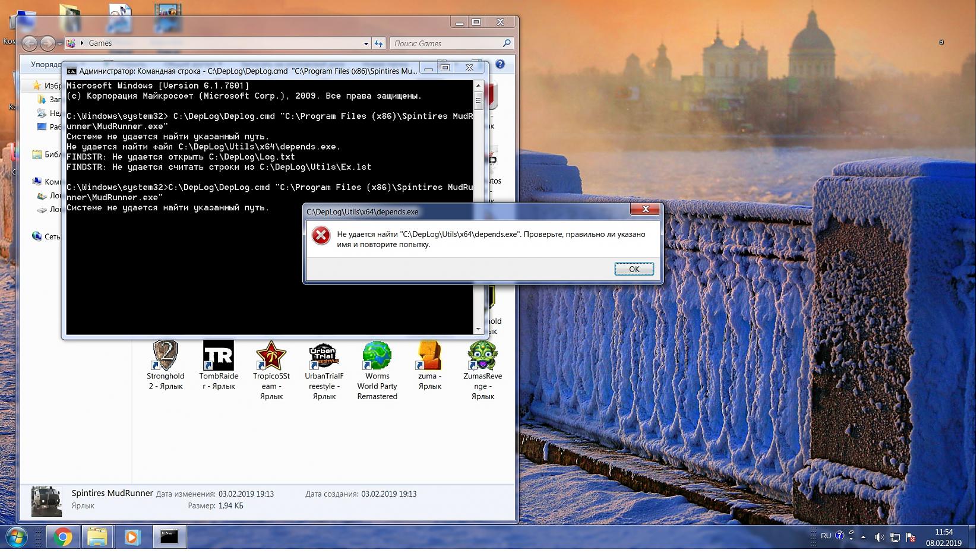Close the Command Prompt window
Image resolution: width=980 pixels, height=553 pixels.
click(469, 68)
